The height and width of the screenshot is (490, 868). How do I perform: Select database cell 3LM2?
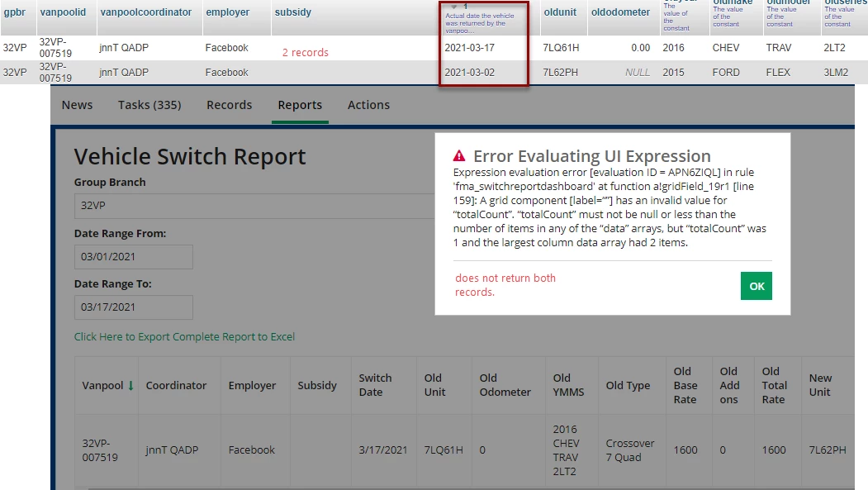tap(835, 73)
